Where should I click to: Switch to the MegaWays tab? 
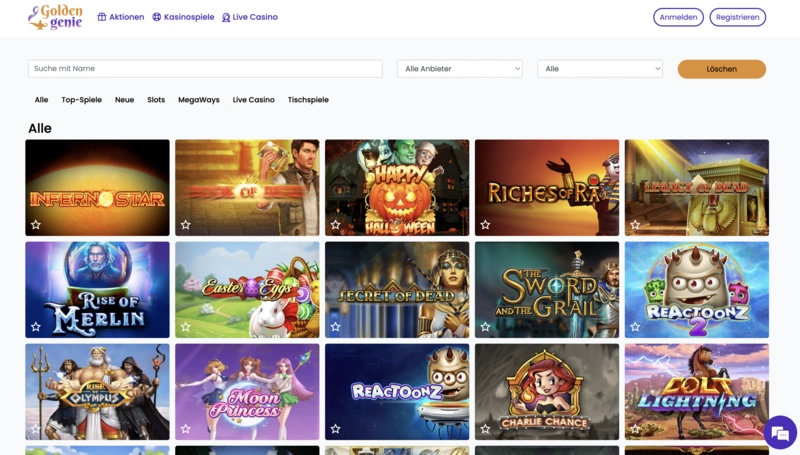pyautogui.click(x=199, y=100)
